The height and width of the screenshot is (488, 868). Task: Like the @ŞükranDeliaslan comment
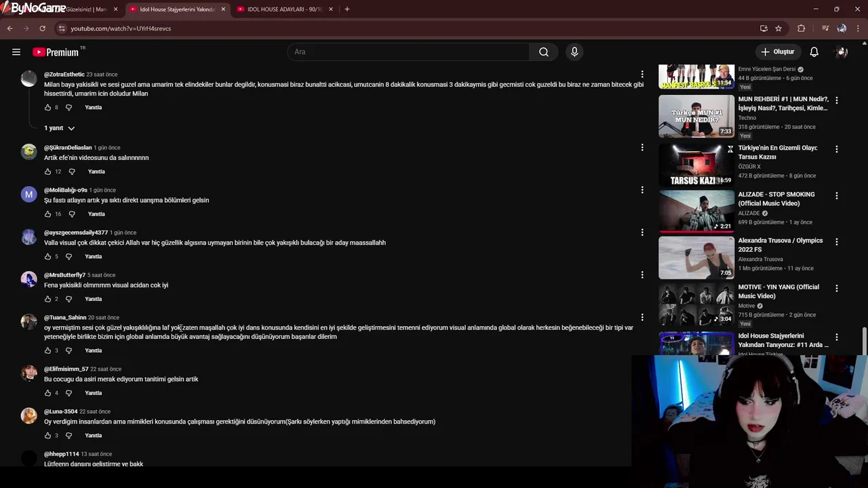point(47,171)
